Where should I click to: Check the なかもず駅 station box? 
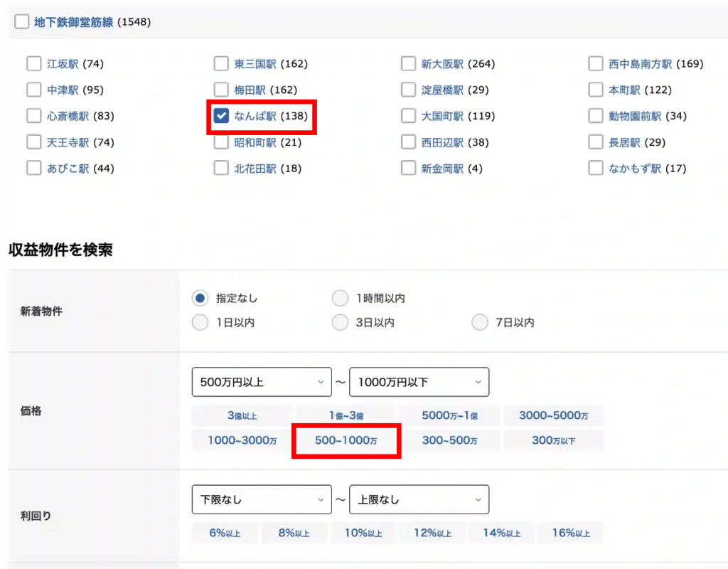pos(596,169)
